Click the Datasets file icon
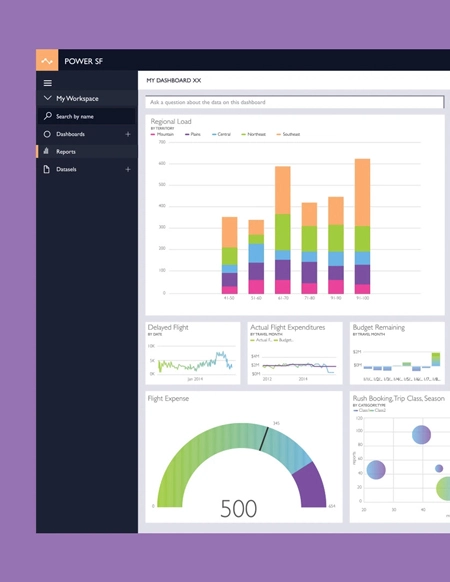The width and height of the screenshot is (450, 582). [x=46, y=169]
